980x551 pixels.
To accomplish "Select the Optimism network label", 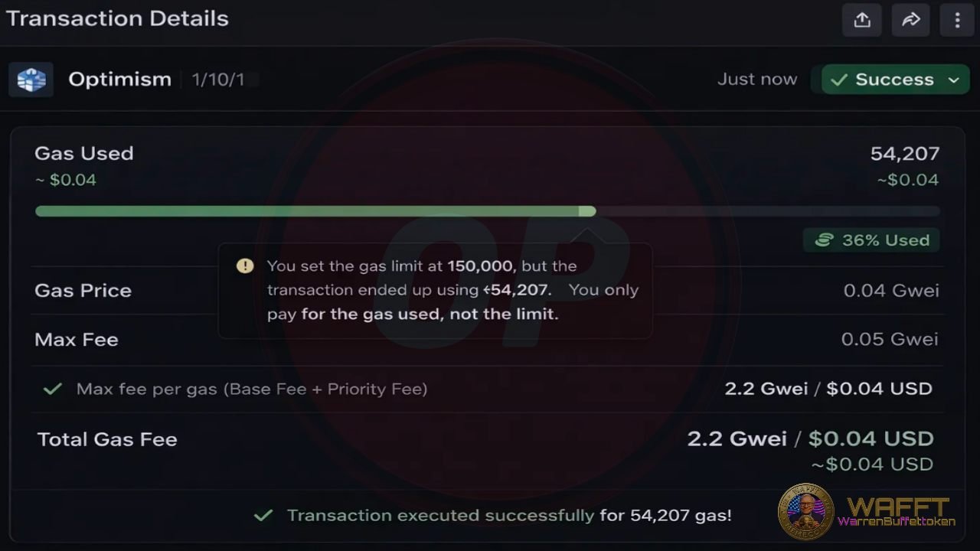I will [x=119, y=80].
